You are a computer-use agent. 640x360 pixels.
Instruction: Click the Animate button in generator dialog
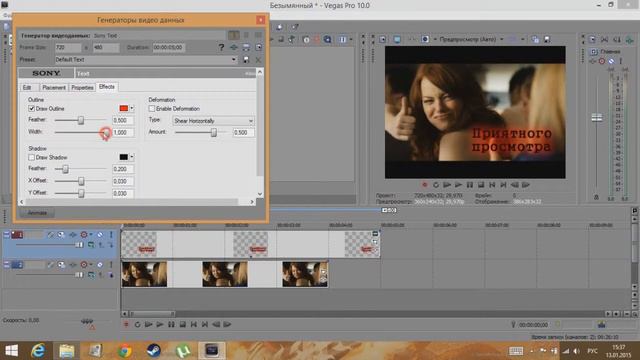[x=37, y=213]
